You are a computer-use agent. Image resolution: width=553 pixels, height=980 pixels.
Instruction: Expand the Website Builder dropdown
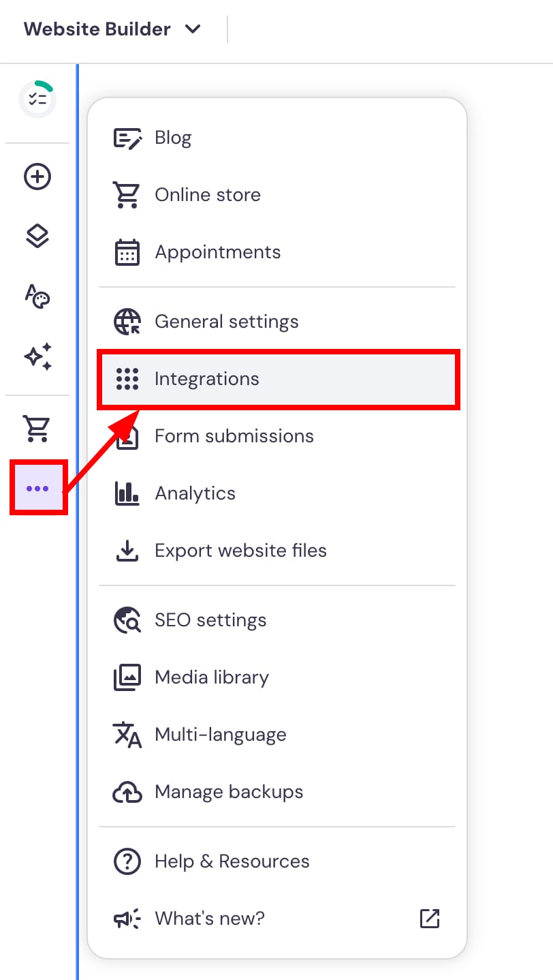click(112, 29)
